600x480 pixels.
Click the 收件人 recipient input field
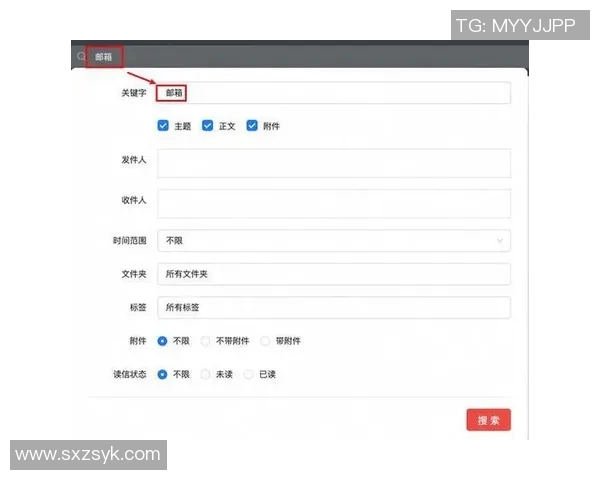tap(333, 203)
